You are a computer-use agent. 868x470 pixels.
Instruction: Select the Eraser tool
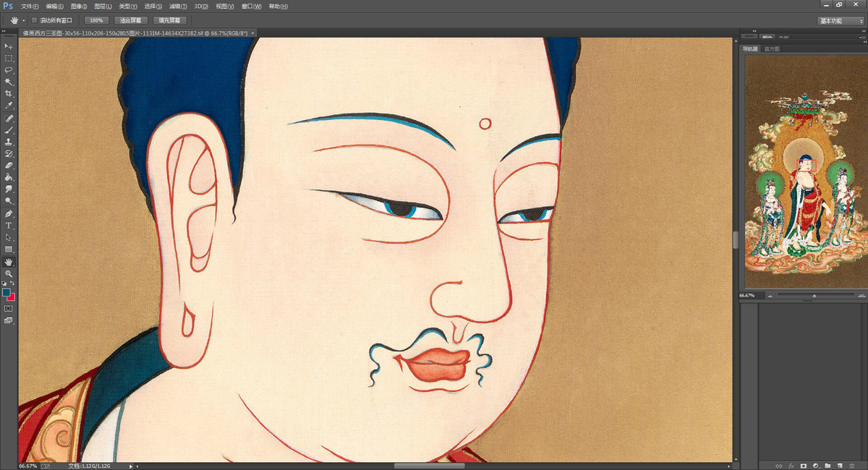click(x=9, y=166)
